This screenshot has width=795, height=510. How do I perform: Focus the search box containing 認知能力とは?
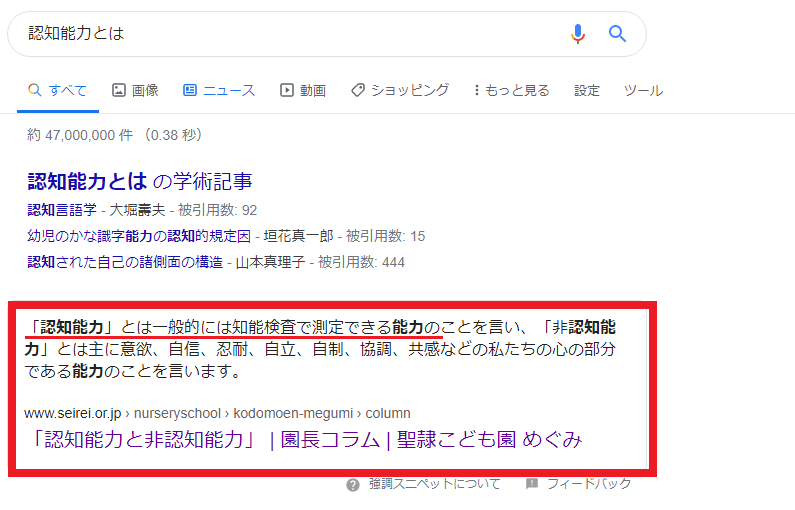[x=327, y=34]
